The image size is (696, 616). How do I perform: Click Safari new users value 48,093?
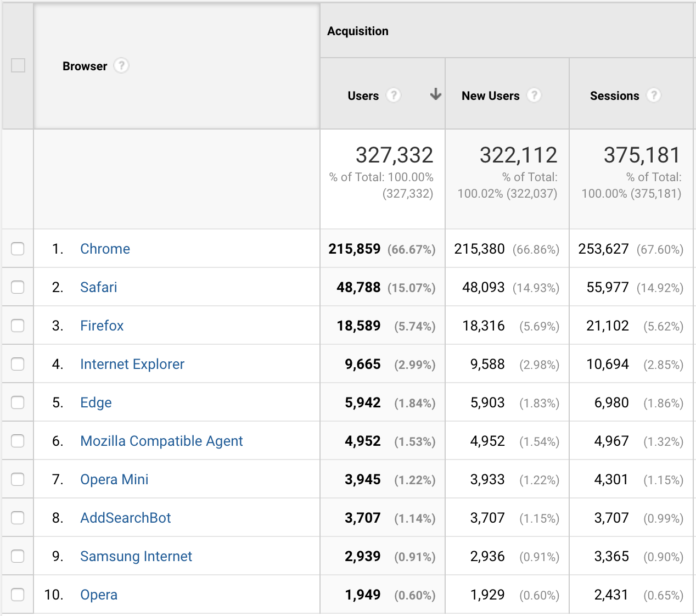(483, 287)
